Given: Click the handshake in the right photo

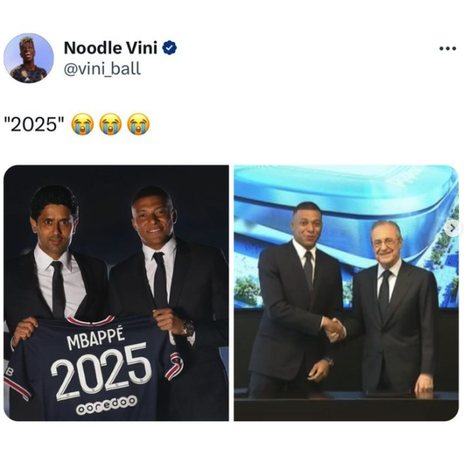Looking at the screenshot, I should click(334, 328).
